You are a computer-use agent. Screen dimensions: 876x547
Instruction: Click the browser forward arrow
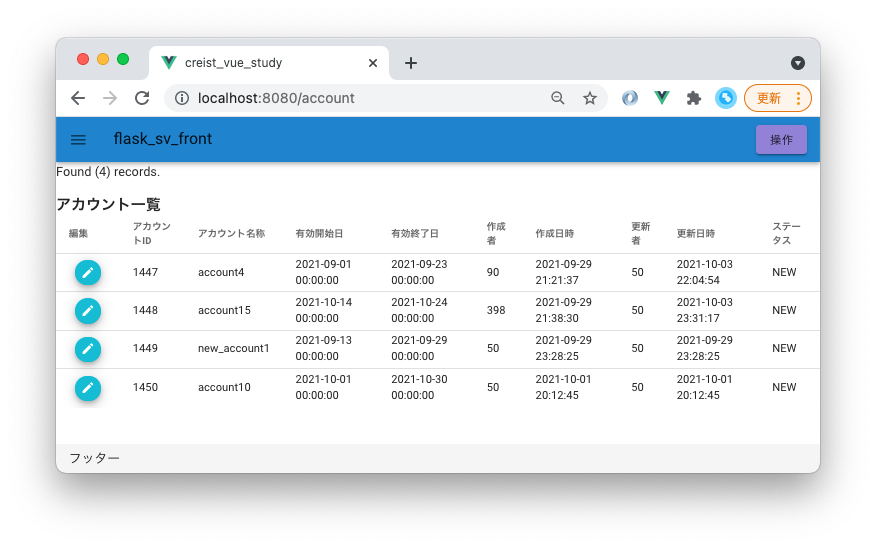click(110, 98)
